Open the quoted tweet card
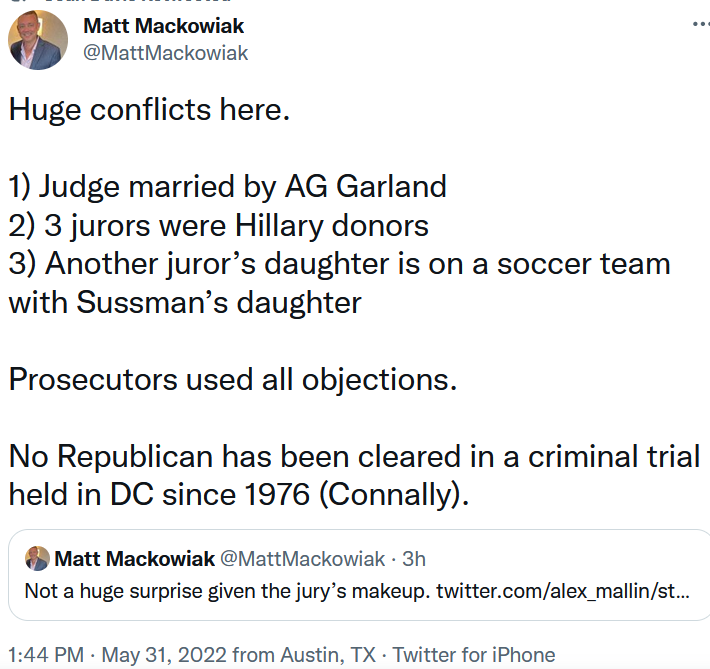 click(359, 575)
